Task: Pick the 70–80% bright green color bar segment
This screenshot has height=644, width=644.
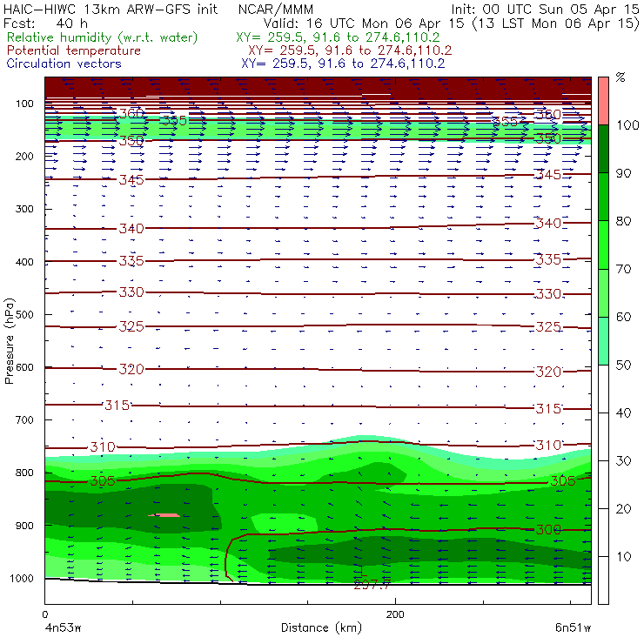Action: pyautogui.click(x=603, y=245)
